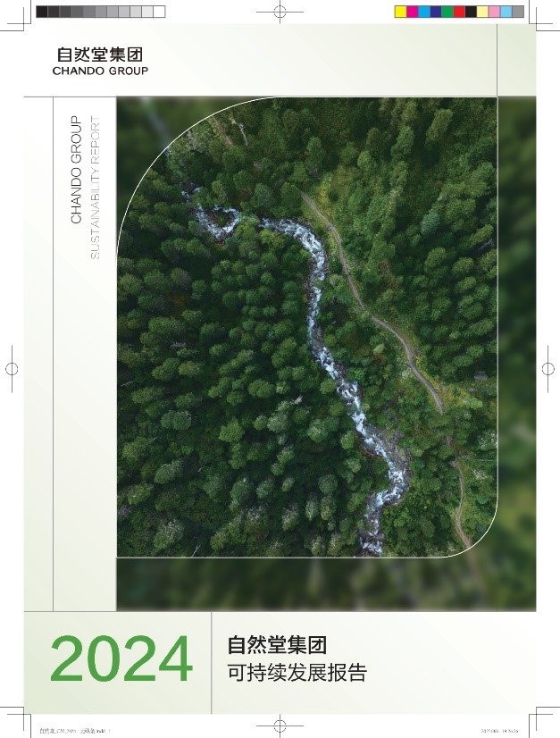Viewport: 560px width, 738px height.
Task: Click the bottom center registration crosshair mark
Action: 280,725
